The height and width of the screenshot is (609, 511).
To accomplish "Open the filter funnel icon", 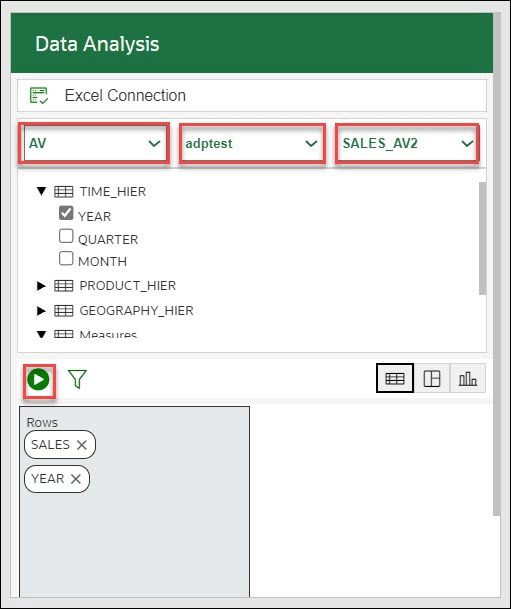I will click(77, 379).
